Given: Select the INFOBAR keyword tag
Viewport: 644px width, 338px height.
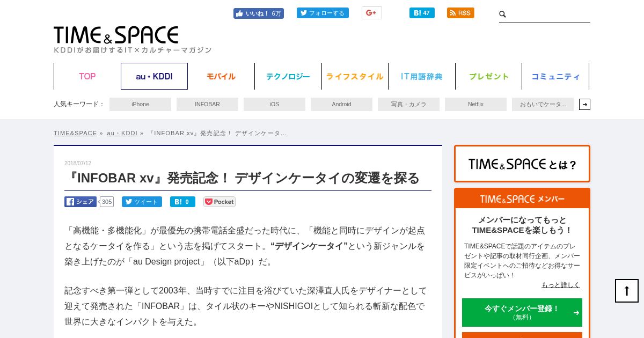Looking at the screenshot, I should (207, 104).
